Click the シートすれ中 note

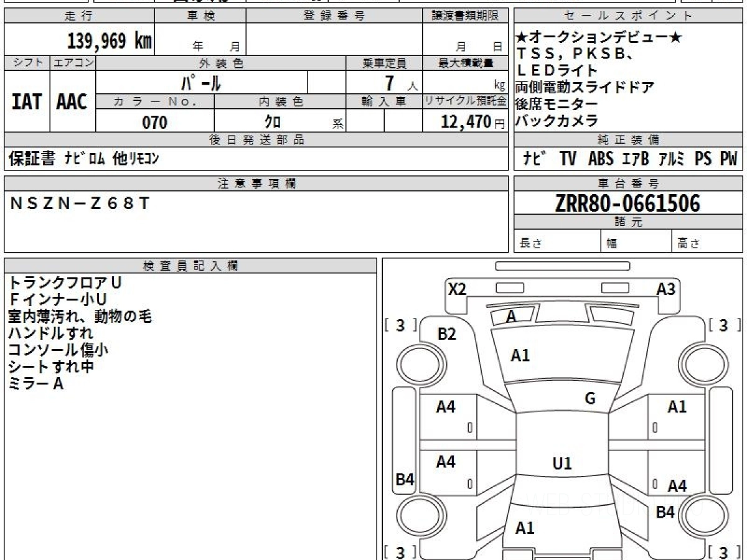(51, 366)
